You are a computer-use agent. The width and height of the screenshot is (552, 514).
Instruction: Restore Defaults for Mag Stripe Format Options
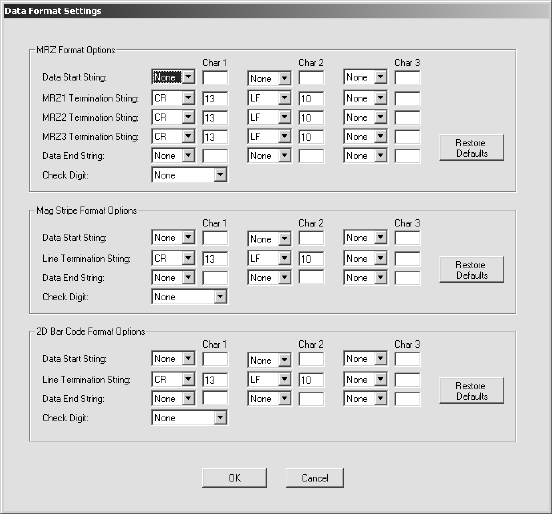coord(471,269)
